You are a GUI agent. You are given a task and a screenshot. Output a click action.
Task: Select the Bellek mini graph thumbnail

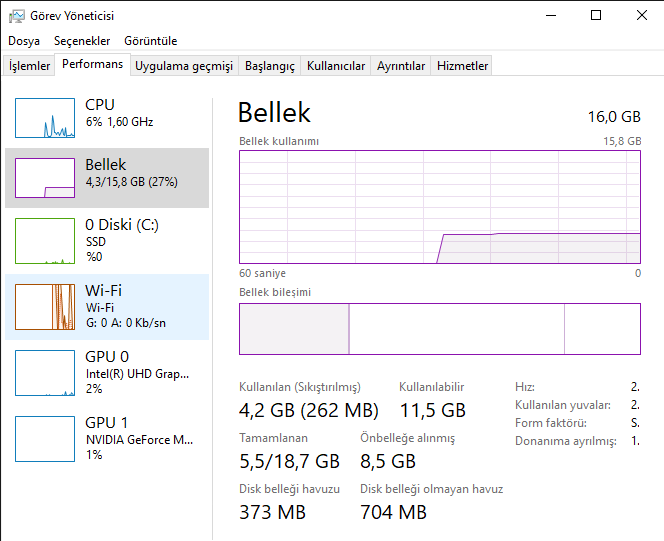(x=45, y=178)
